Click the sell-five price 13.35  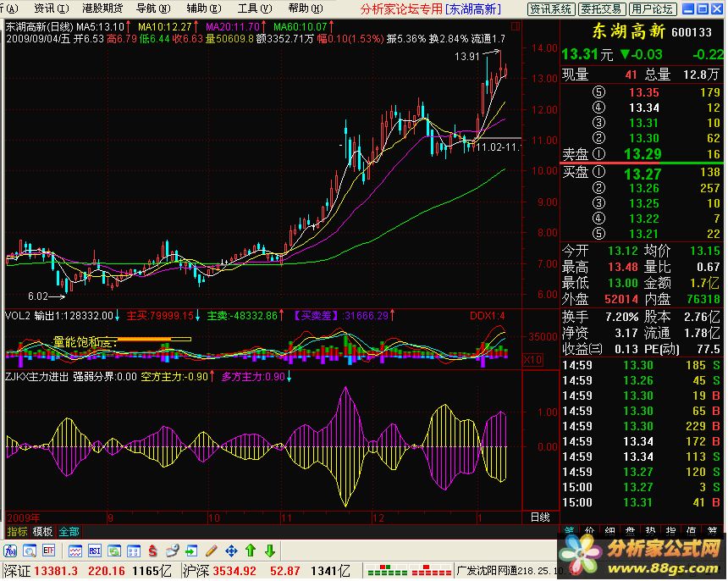pos(644,92)
